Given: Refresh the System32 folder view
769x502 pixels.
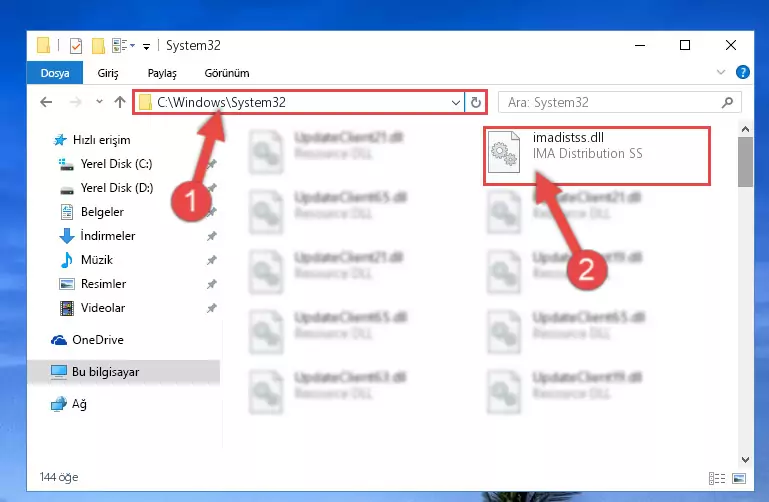Looking at the screenshot, I should pyautogui.click(x=475, y=102).
